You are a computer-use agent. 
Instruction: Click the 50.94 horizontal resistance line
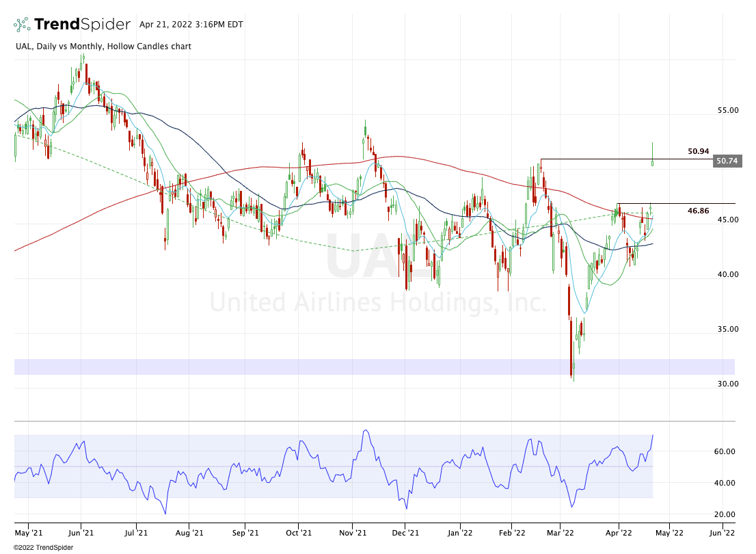[595, 159]
